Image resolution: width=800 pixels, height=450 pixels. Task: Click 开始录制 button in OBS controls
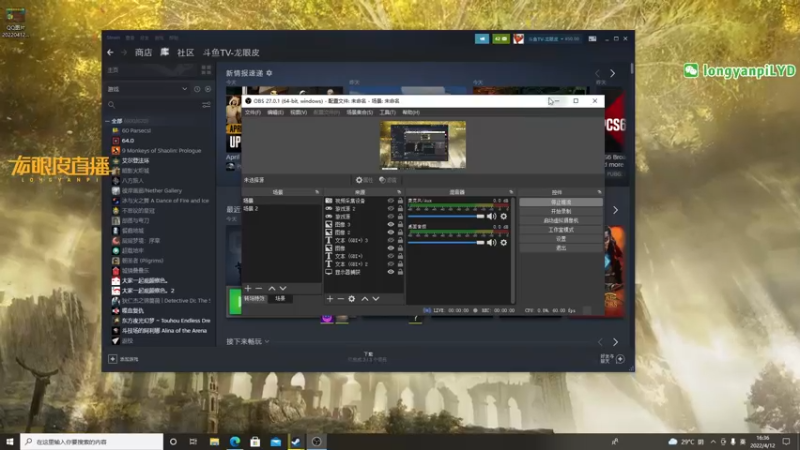point(561,211)
